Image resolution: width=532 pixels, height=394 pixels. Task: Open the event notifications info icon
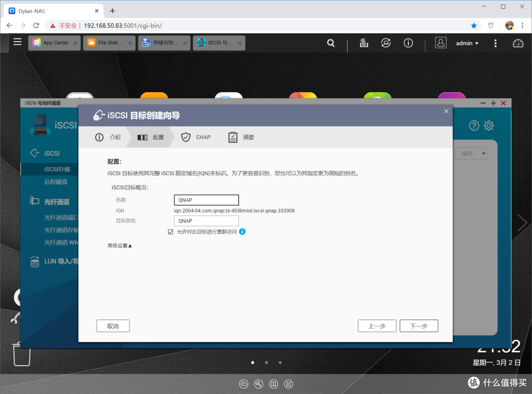408,43
